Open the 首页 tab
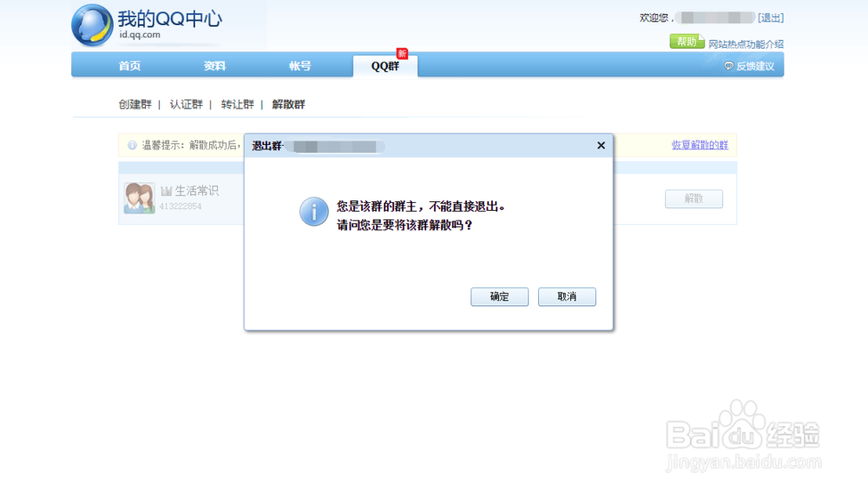Image resolution: width=868 pixels, height=492 pixels. [129, 66]
